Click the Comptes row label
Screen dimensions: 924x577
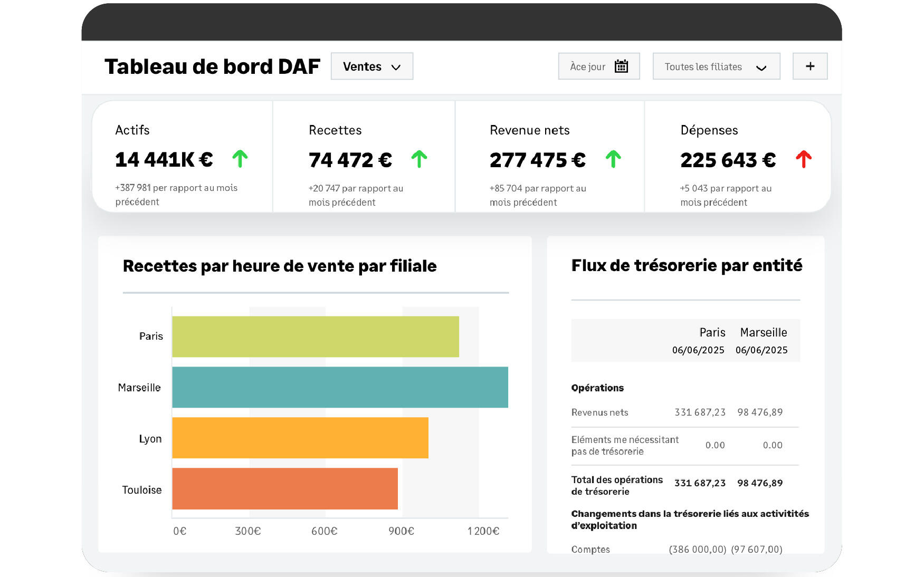click(590, 550)
